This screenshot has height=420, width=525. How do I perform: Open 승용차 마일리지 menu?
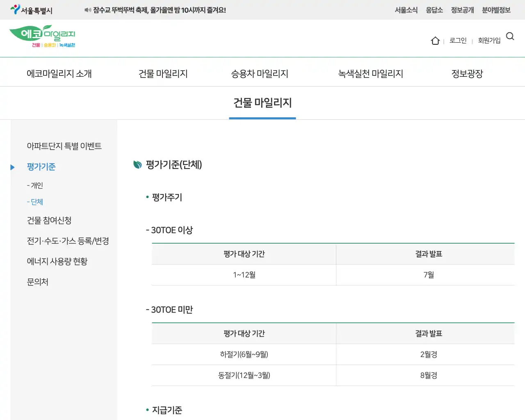(260, 74)
